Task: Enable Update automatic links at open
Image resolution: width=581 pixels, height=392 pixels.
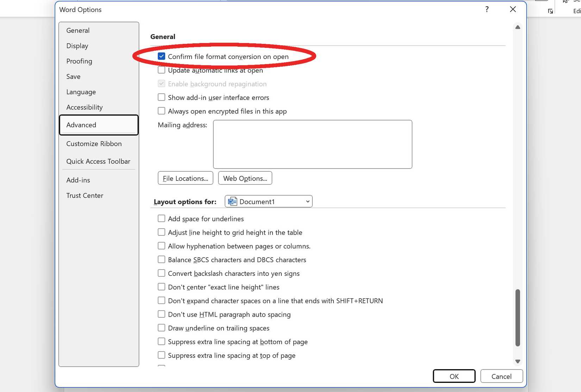Action: pyautogui.click(x=161, y=70)
